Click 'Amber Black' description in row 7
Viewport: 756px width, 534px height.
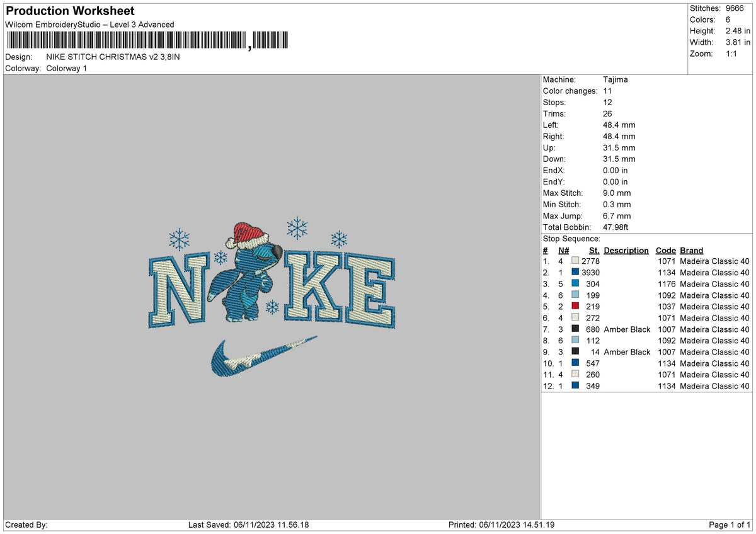627,329
